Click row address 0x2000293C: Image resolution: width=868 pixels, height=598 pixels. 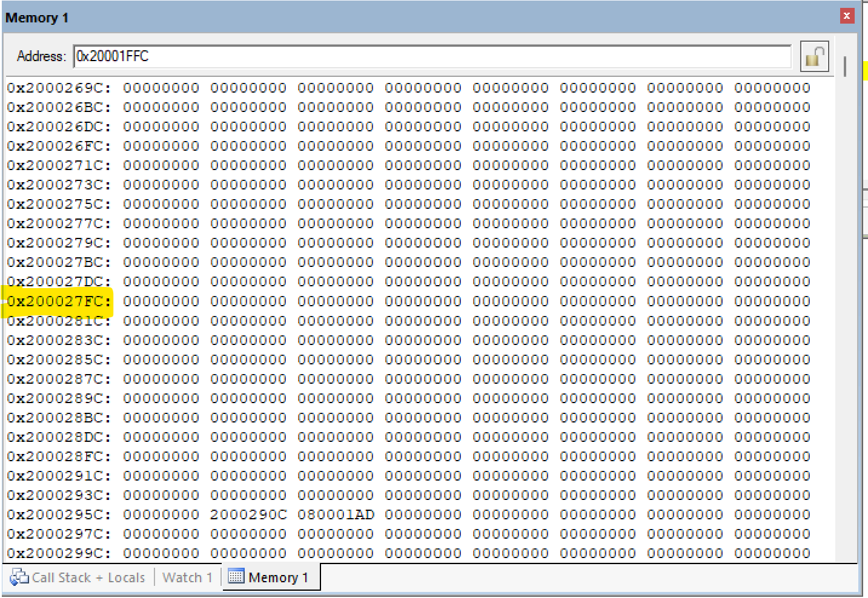[59, 495]
